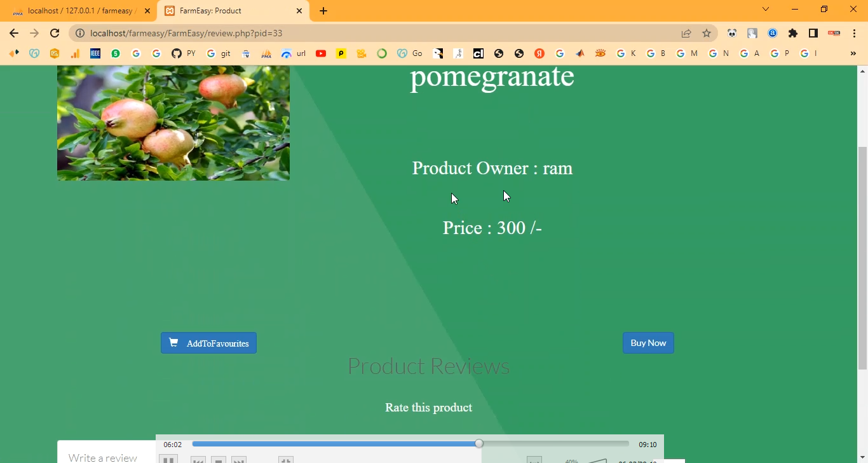Open the GitHub PY bookmark
Screen dimensions: 868x463
[183, 53]
